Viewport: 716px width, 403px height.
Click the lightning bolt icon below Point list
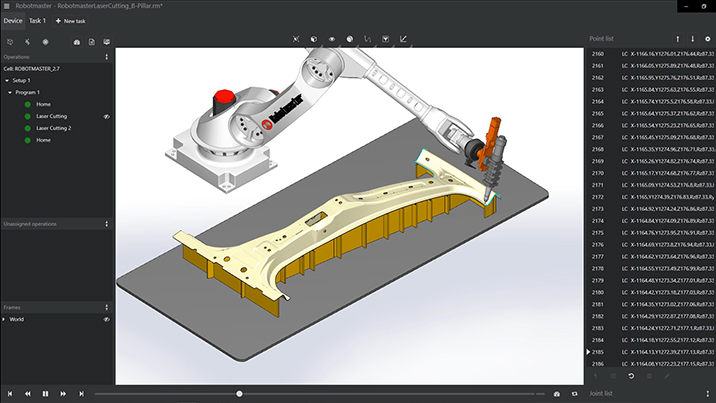pos(595,376)
